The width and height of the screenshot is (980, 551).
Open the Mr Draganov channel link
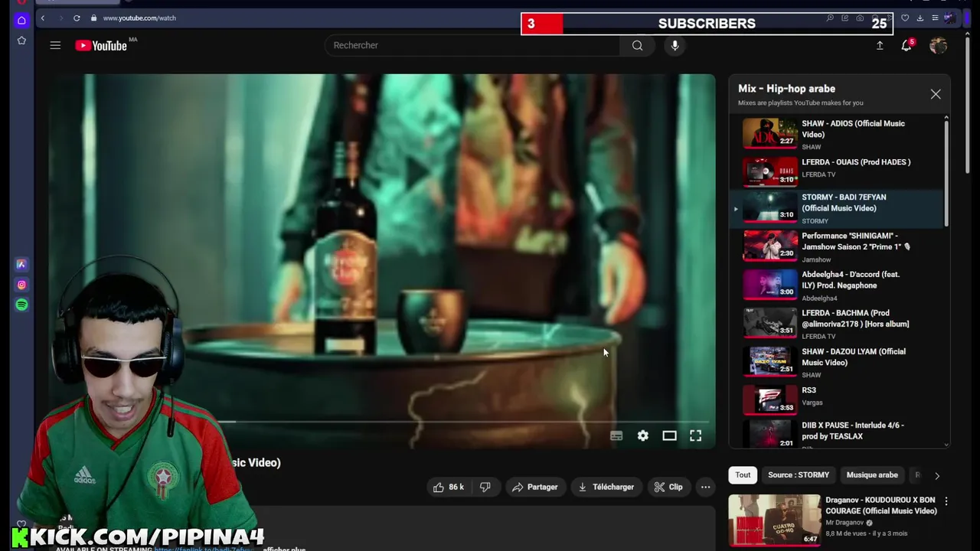point(844,523)
